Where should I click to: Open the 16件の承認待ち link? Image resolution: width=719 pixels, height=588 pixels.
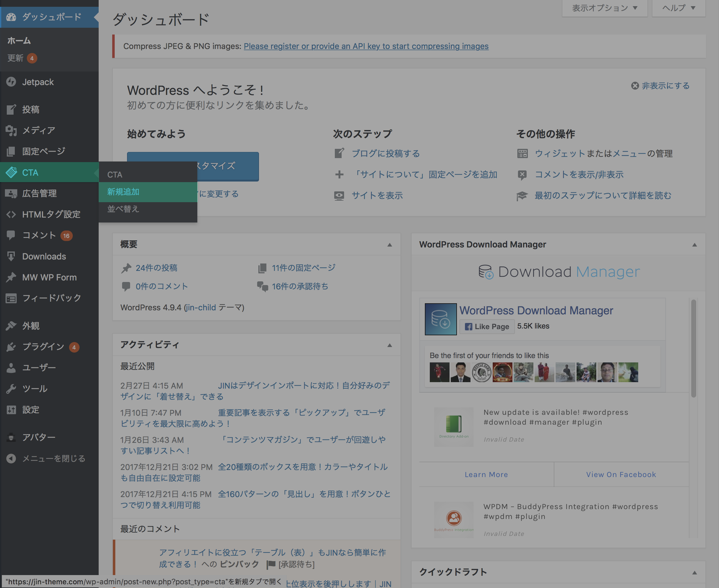300,287
